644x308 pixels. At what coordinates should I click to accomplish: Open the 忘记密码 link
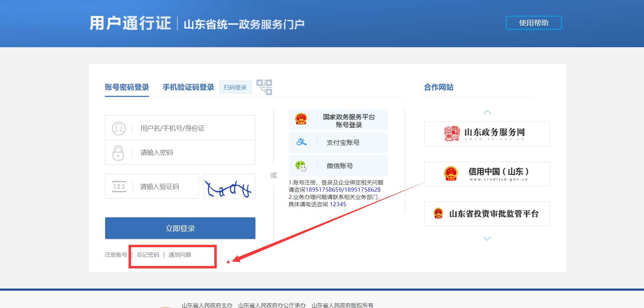tap(148, 255)
